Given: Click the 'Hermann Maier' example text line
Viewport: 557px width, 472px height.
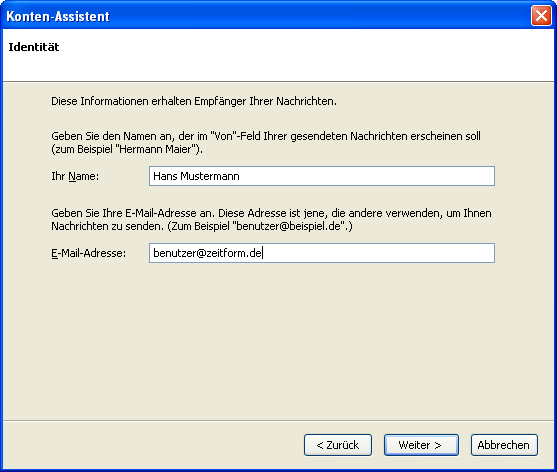Looking at the screenshot, I should (127, 149).
